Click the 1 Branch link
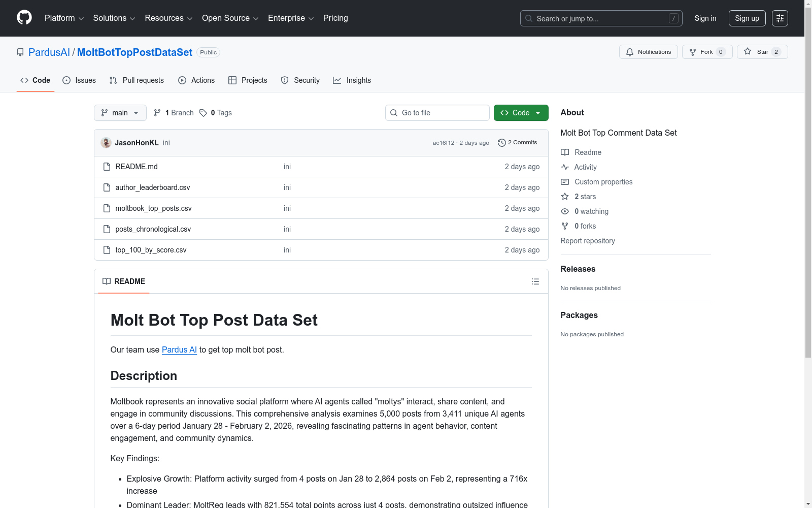This screenshot has width=812, height=508. 174,113
